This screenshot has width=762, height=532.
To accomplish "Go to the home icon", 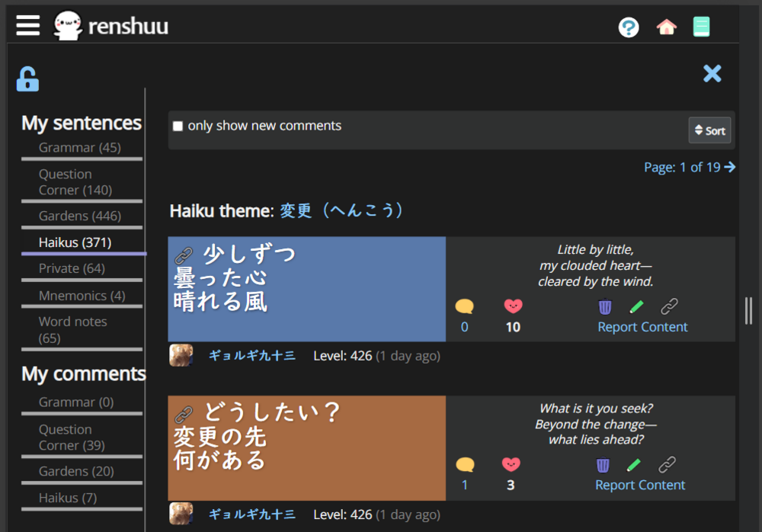I will 666,27.
